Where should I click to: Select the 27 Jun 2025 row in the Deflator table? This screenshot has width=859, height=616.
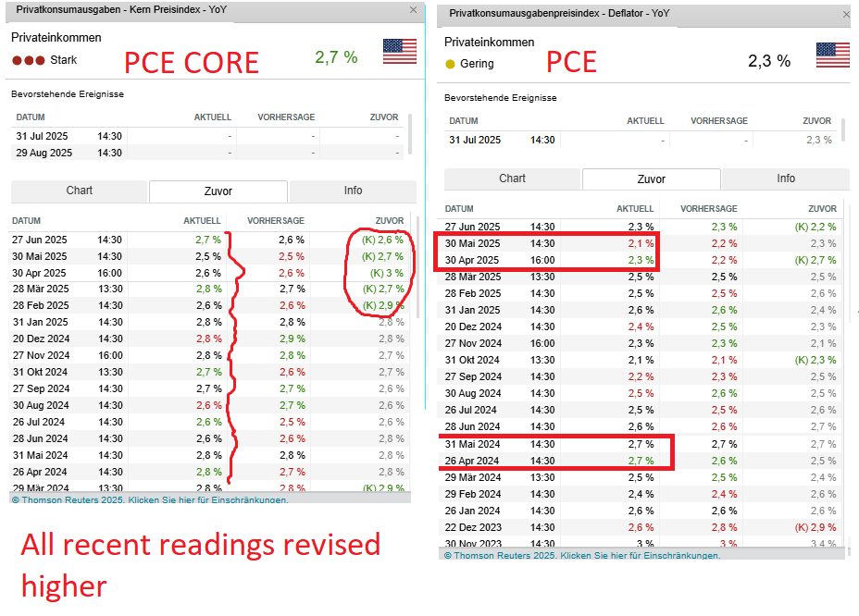(641, 227)
